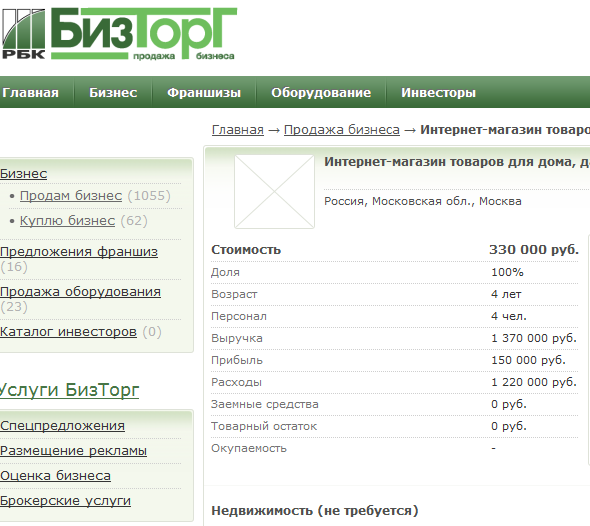Open Каталог инвесторов sidebar link

click(x=68, y=332)
